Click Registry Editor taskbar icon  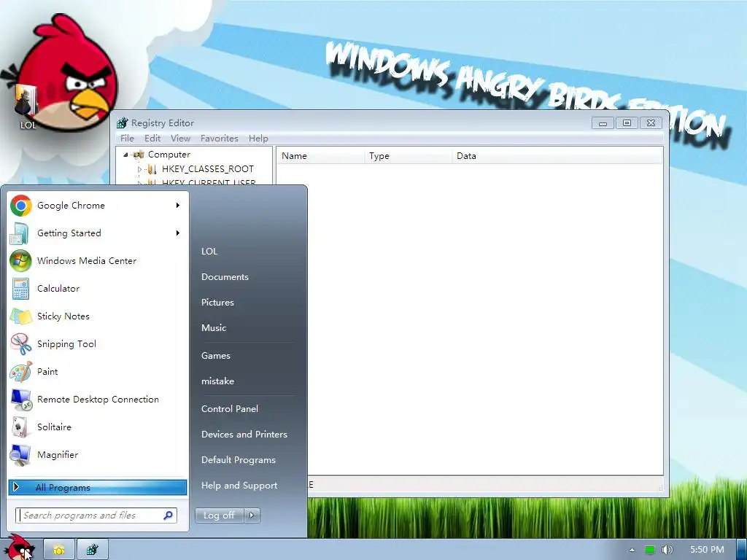pyautogui.click(x=93, y=550)
